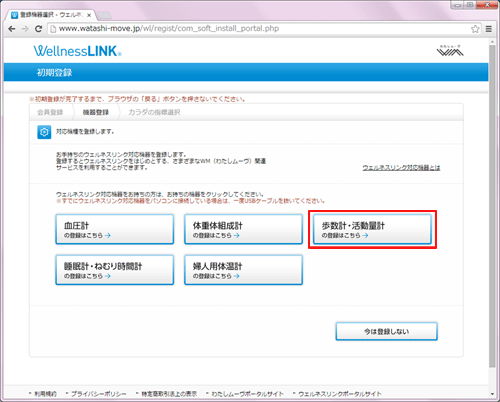Click the browser forward arrow
This screenshot has width=500, height=402.
tap(25, 29)
